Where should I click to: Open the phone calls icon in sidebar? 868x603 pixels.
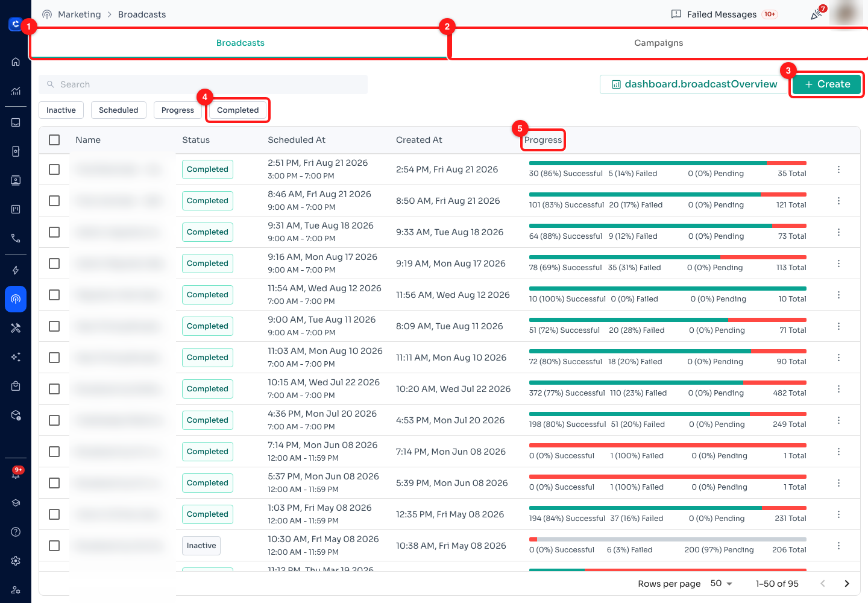(x=16, y=238)
